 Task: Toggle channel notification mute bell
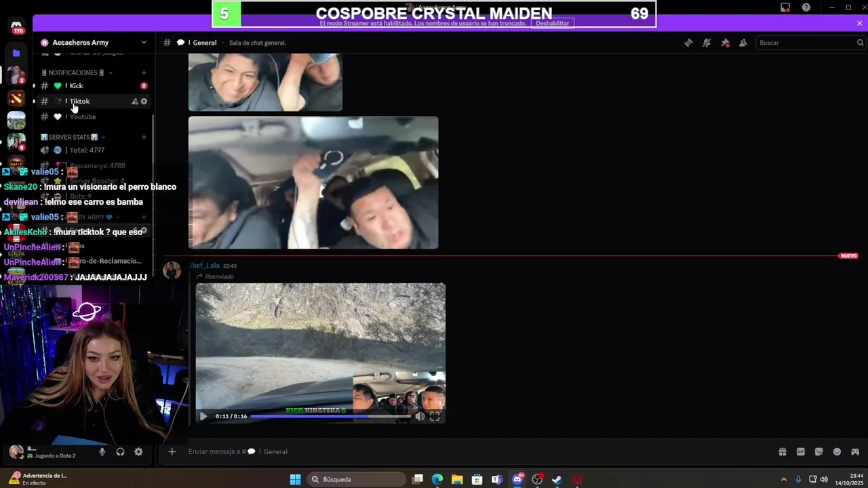(x=707, y=43)
